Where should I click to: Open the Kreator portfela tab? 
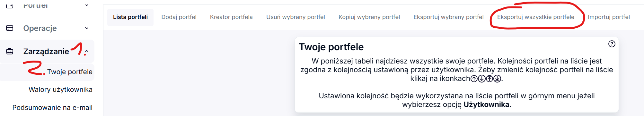pos(231,17)
